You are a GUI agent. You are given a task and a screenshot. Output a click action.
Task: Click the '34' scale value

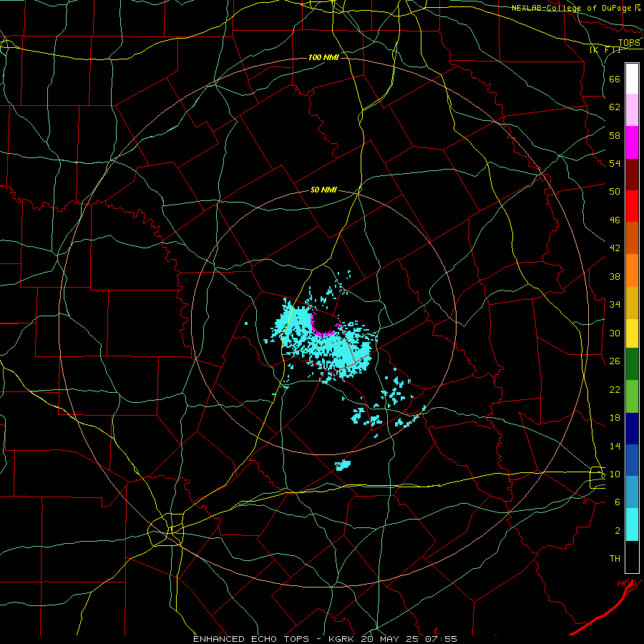point(615,305)
